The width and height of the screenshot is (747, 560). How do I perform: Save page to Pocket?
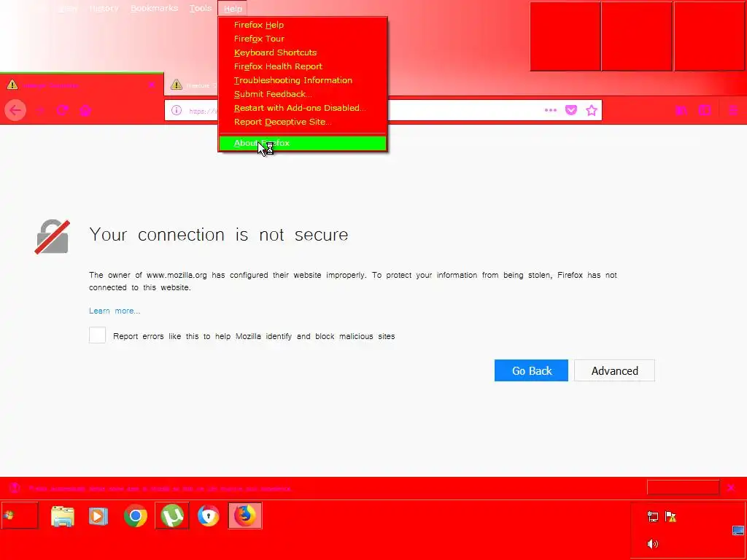570,110
